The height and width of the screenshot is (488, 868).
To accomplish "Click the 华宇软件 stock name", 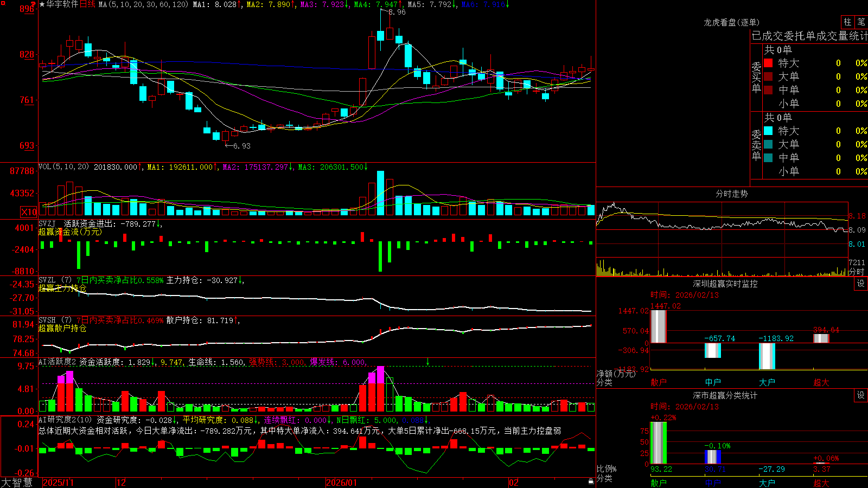I will pos(62,4).
